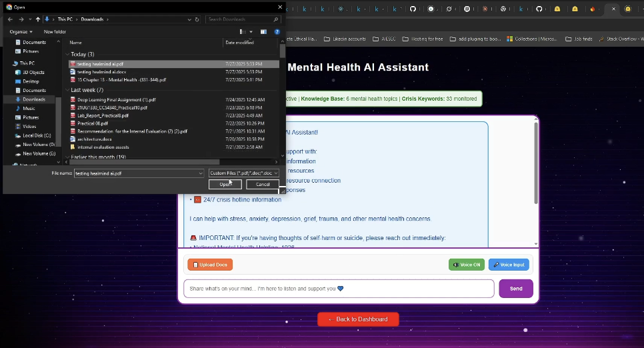Click the Back to Dashboard button
The height and width of the screenshot is (348, 644).
[358, 319]
